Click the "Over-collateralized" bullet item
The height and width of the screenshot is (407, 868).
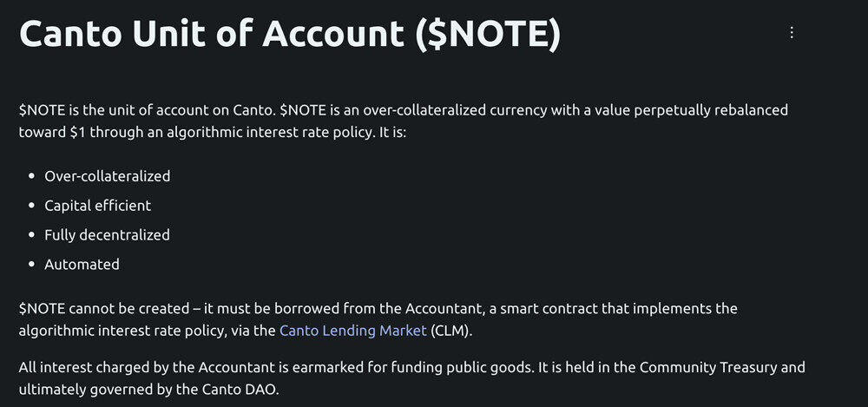point(108,176)
